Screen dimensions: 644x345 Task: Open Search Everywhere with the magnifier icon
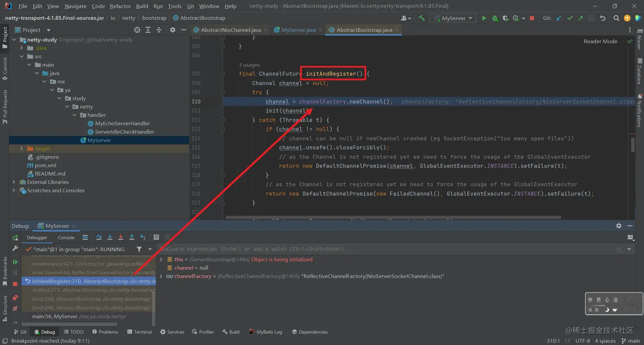[x=616, y=18]
